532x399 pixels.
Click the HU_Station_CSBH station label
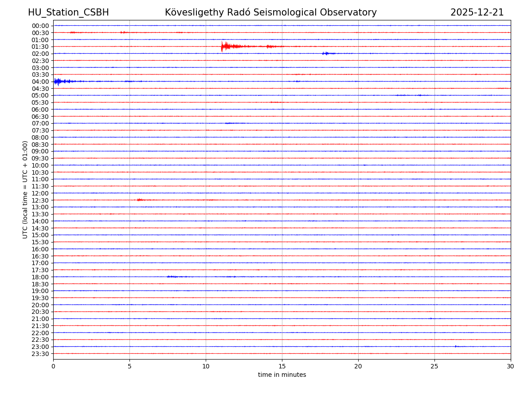point(68,12)
